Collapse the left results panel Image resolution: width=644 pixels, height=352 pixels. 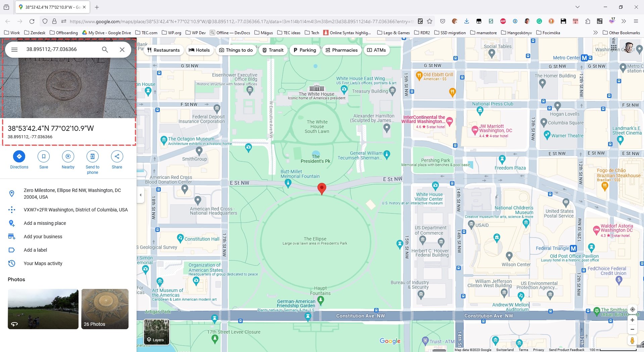coord(141,195)
